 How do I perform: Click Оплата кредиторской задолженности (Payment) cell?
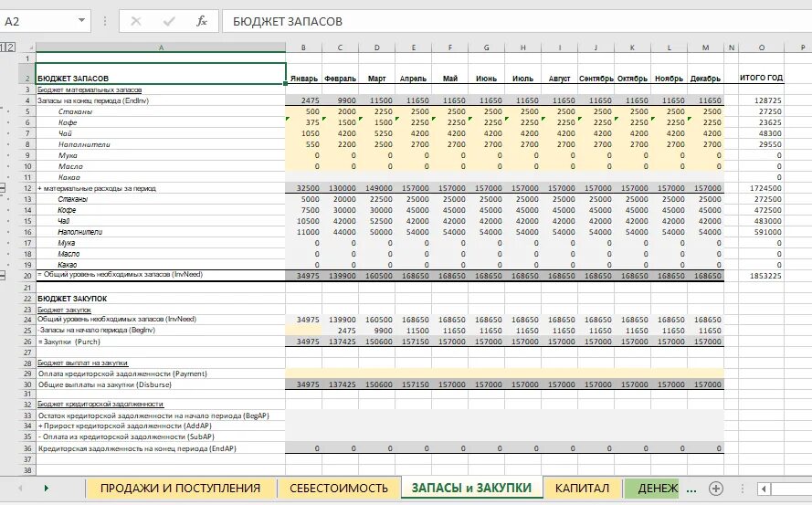(161, 373)
